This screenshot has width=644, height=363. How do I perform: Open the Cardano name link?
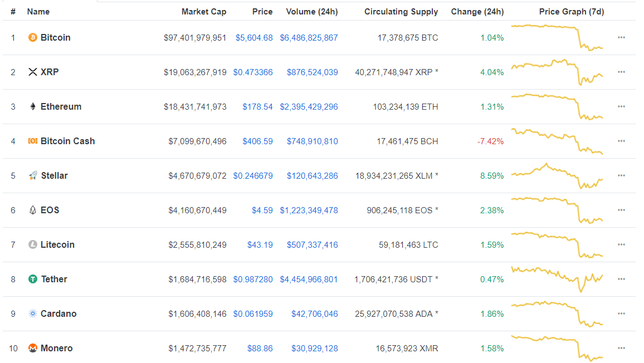coord(58,313)
